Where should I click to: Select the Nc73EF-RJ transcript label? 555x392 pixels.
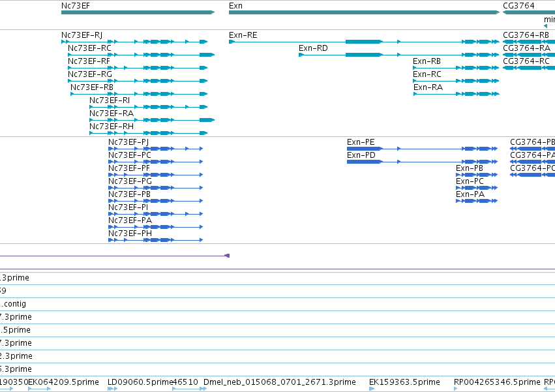[82, 35]
